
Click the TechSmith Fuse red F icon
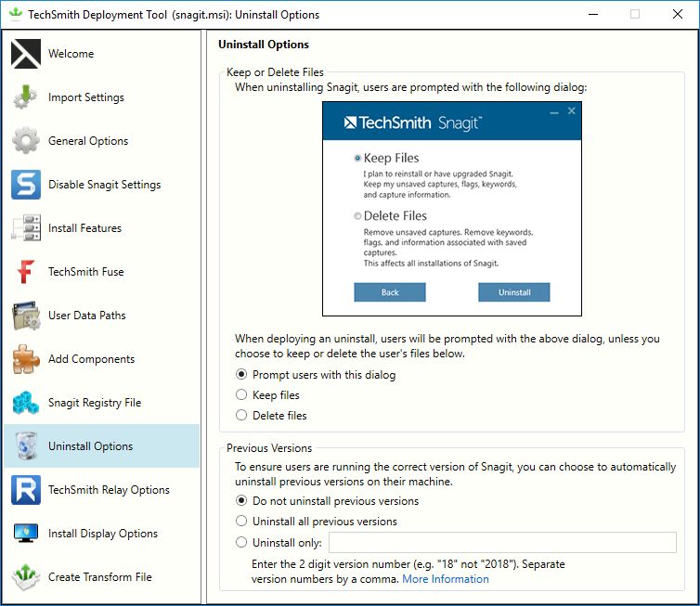pos(26,271)
